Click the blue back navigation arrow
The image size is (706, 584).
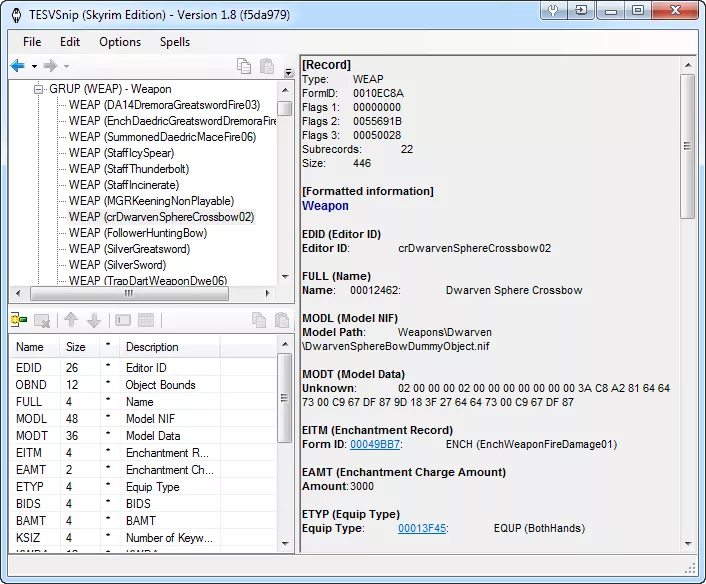18,66
